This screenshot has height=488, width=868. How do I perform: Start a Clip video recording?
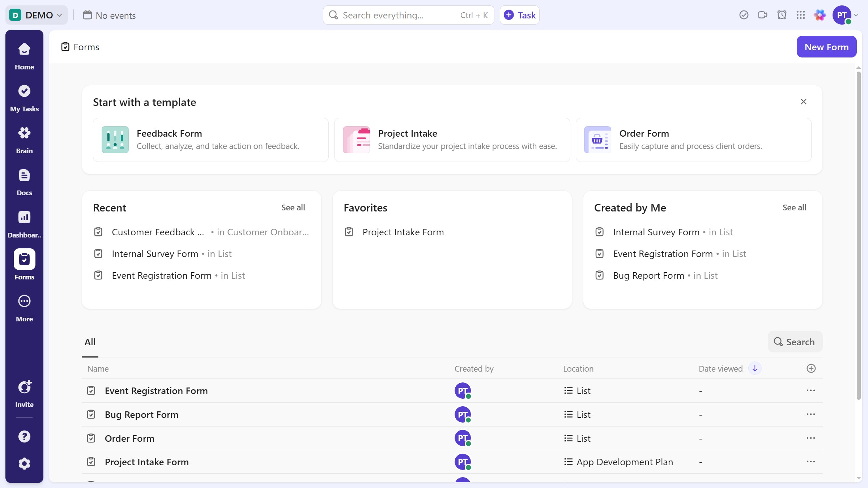click(x=763, y=15)
